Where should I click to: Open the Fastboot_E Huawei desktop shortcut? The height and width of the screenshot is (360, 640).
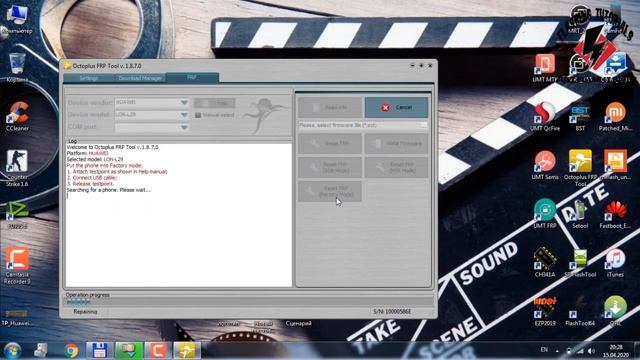(615, 214)
